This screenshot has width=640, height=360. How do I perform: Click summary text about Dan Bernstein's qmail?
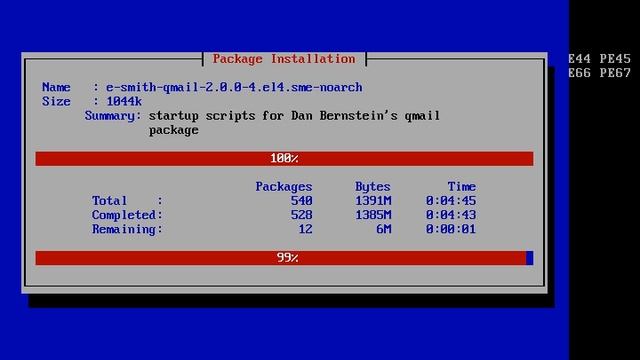[294, 123]
